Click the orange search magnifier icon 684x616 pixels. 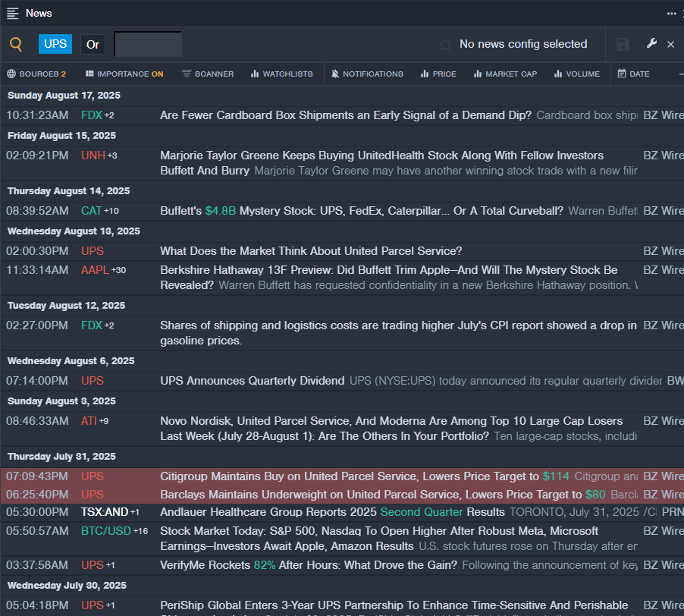click(16, 44)
